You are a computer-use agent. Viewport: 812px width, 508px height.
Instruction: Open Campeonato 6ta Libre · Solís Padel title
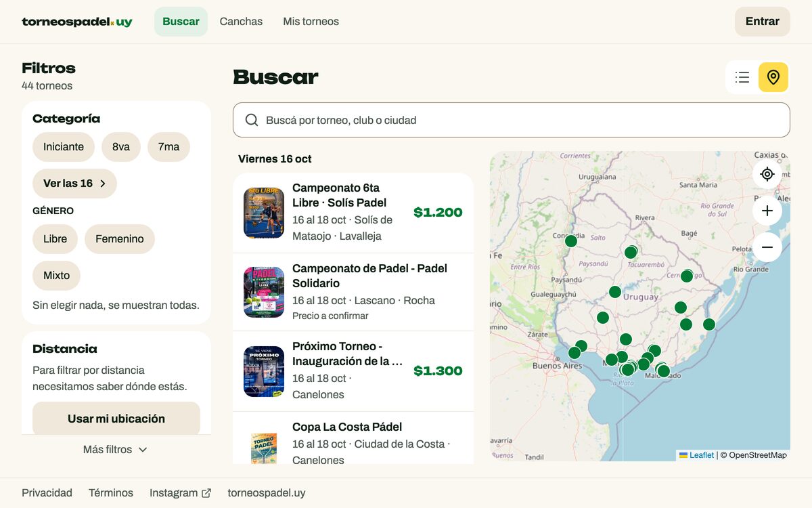340,195
